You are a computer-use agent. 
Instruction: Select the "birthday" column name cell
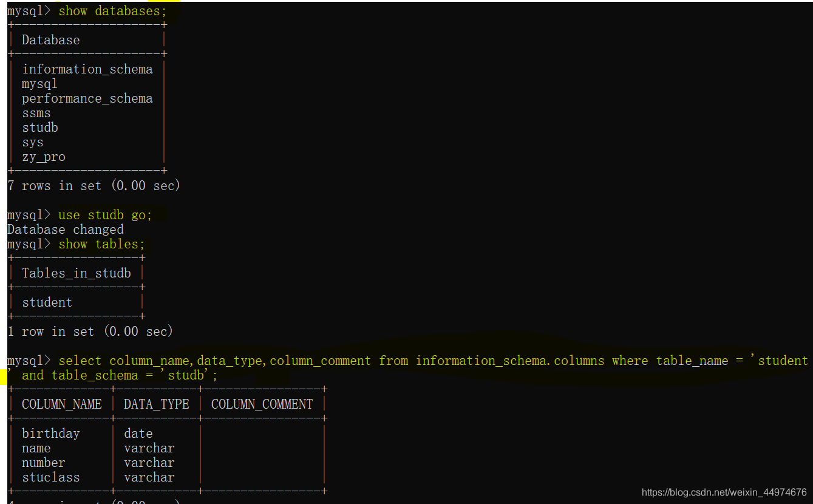tap(51, 434)
